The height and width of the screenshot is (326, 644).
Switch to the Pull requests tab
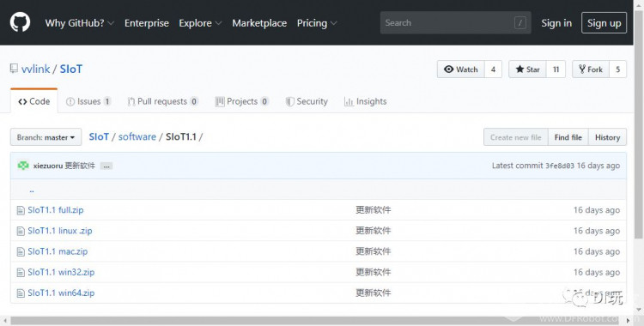click(162, 101)
